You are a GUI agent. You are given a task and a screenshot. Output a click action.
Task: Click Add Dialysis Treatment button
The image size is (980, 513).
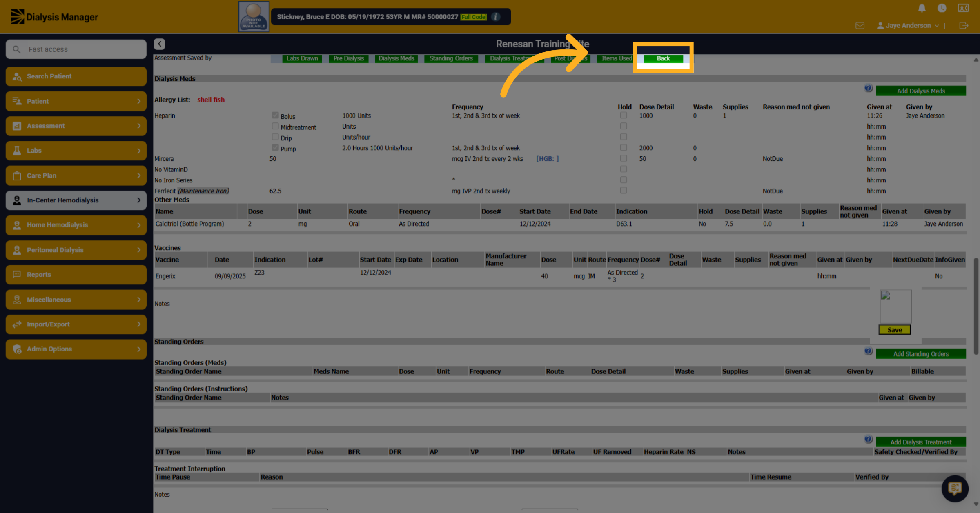pos(921,442)
